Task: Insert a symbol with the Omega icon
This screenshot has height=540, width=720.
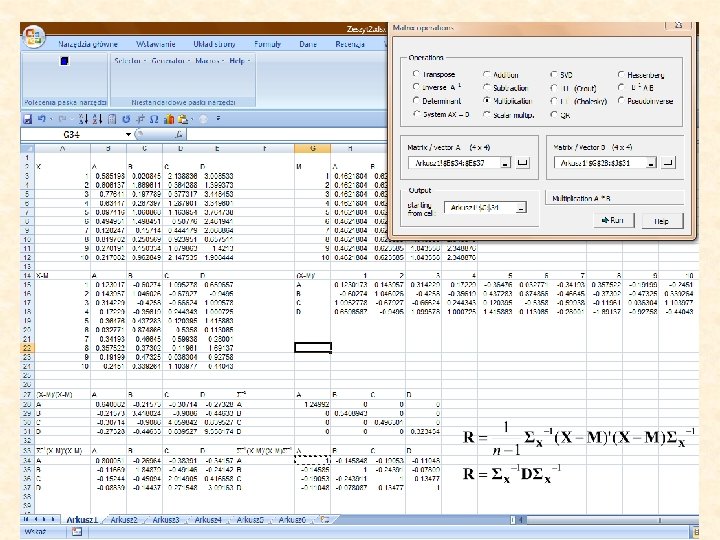Action: point(154,119)
